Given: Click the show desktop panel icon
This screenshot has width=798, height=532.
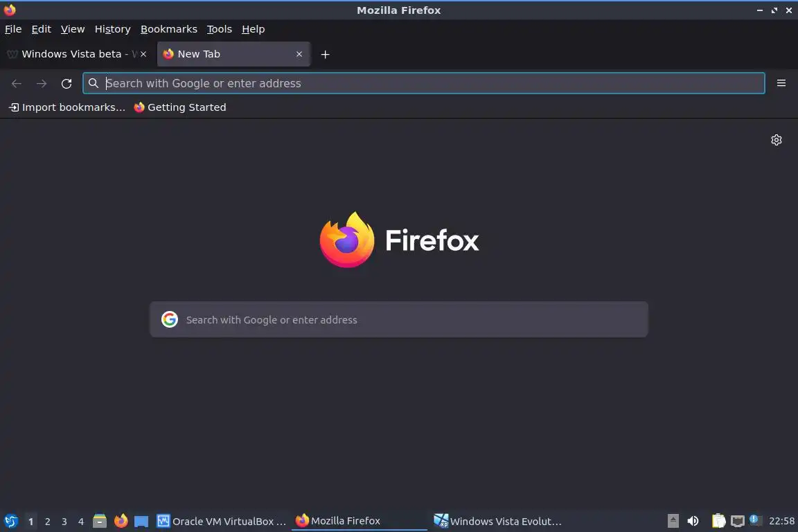Looking at the screenshot, I should [141, 522].
